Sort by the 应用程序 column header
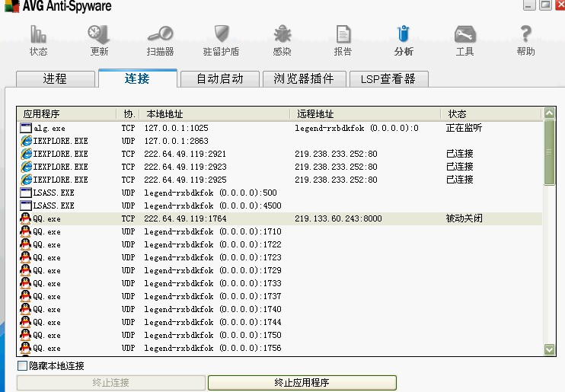Viewport: 565px width, 392px height. [x=67, y=114]
